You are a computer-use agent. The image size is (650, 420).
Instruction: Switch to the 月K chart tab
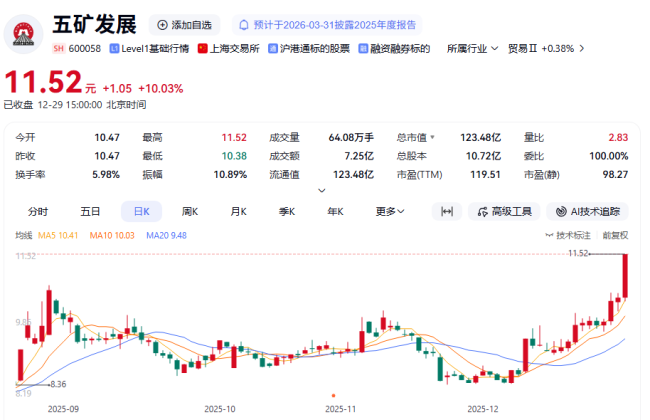(x=238, y=211)
